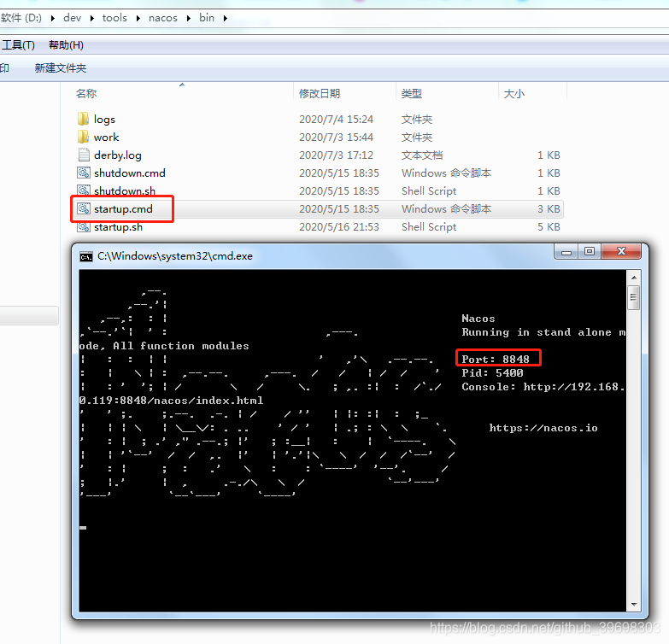The image size is (669, 644).
Task: Click the cmd scrollbar down arrow
Action: pos(634,605)
